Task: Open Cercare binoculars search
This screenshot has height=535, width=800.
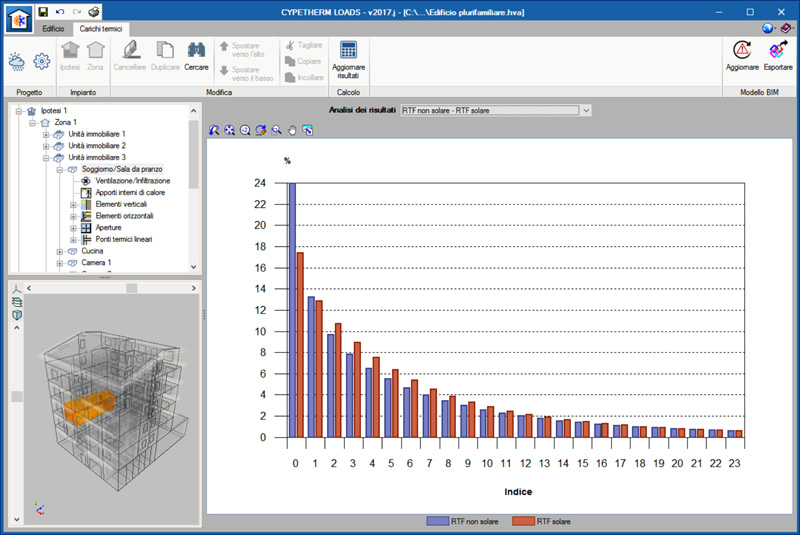Action: coord(196,56)
